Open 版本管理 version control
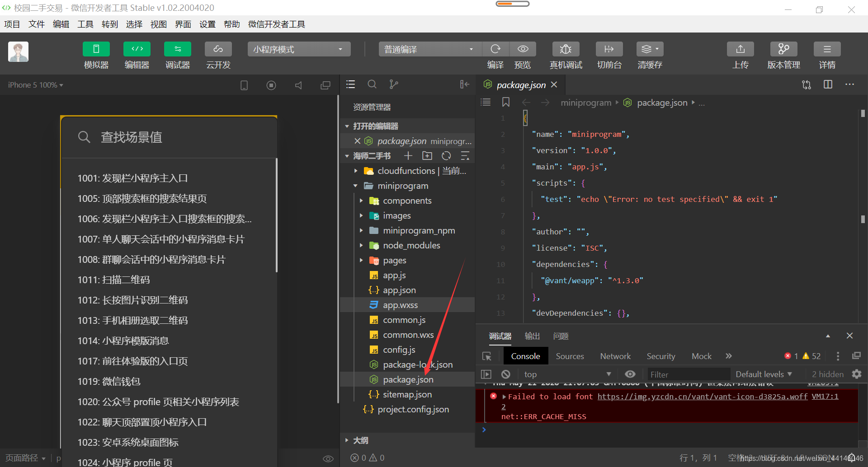 [783, 49]
